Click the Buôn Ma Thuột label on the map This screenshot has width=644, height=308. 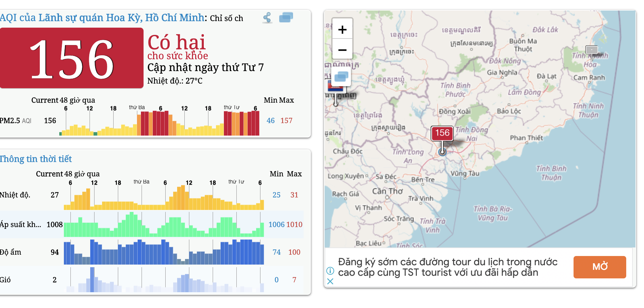pos(523,45)
